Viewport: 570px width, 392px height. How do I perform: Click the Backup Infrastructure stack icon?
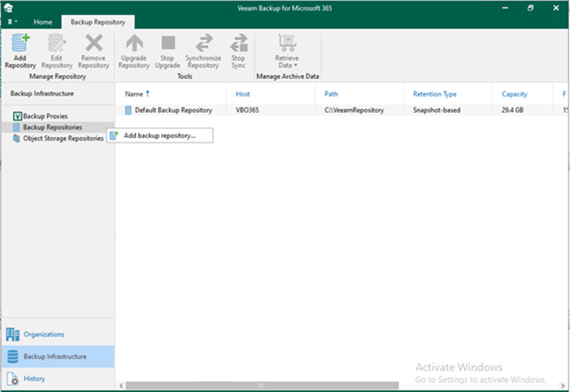click(13, 357)
